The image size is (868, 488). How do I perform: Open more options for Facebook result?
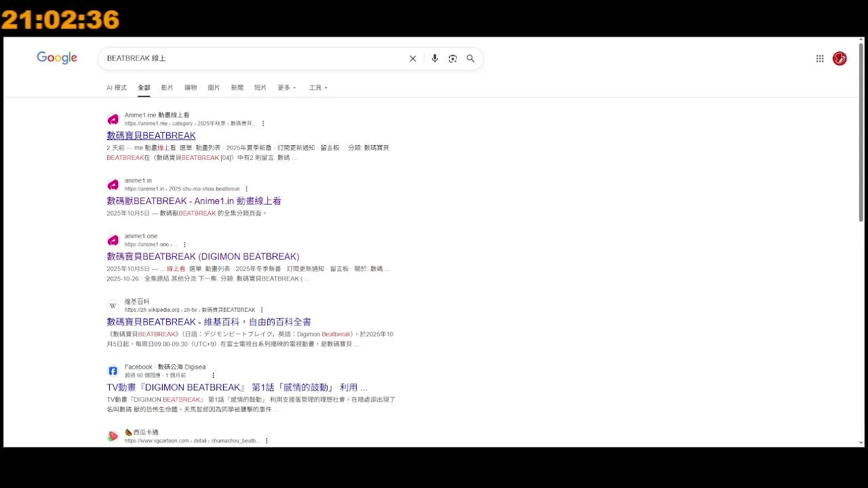pyautogui.click(x=213, y=375)
